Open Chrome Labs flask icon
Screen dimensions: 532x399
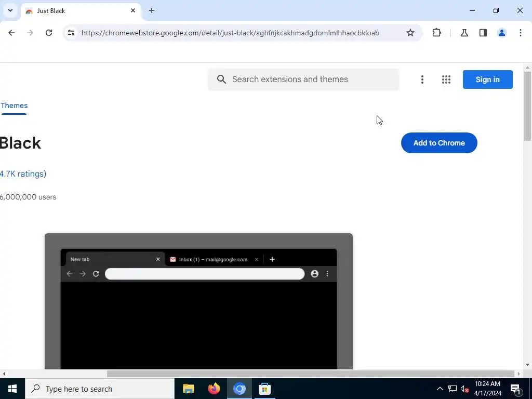(x=464, y=33)
